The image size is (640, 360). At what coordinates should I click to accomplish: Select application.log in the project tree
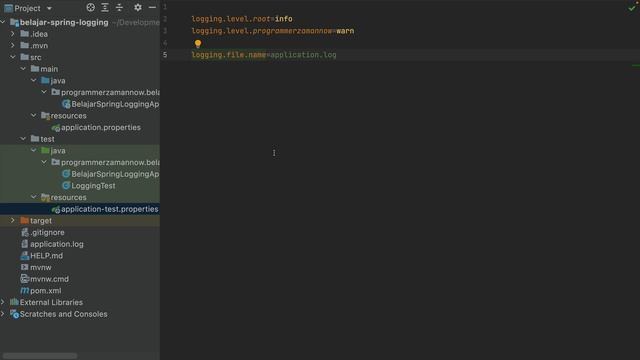pyautogui.click(x=57, y=244)
